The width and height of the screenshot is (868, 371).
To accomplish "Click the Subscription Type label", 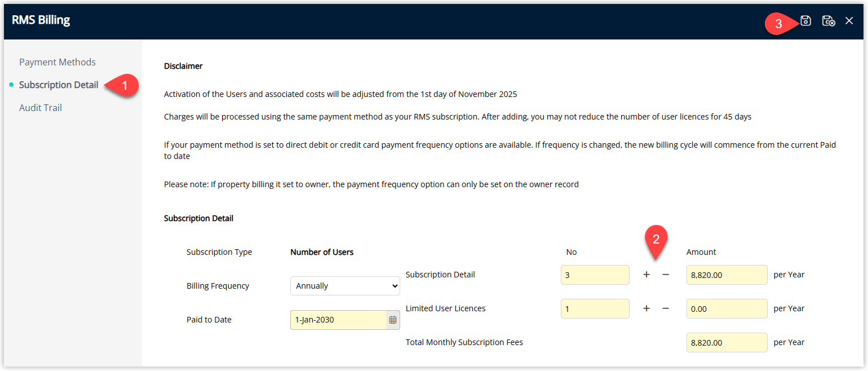I will coord(219,252).
